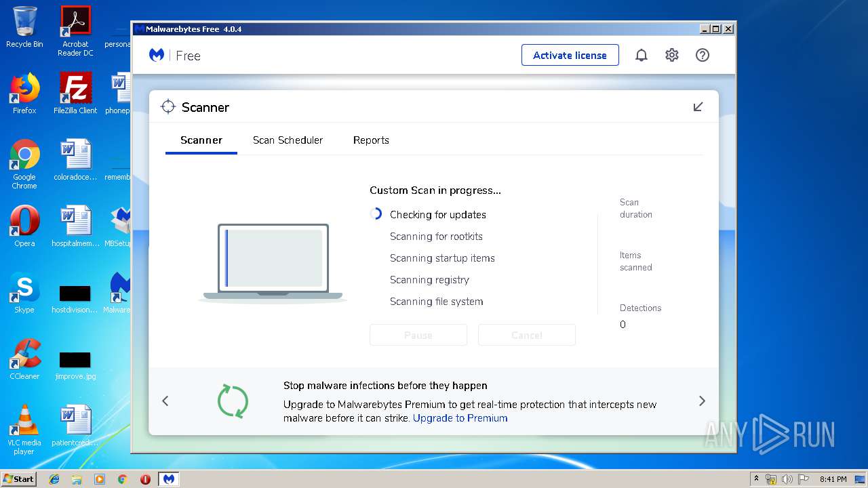Click the Checking for updates spinner
This screenshot has width=868, height=488.
tap(376, 214)
